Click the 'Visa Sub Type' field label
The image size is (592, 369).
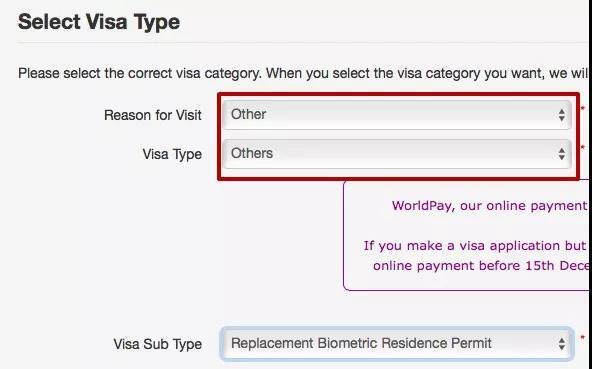157,344
